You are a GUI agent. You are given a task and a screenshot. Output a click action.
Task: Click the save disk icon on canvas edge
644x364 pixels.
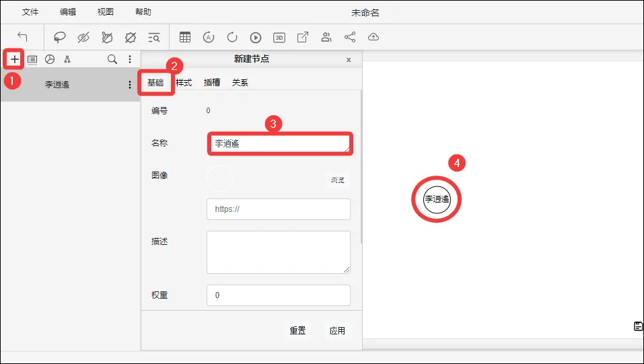click(x=638, y=326)
